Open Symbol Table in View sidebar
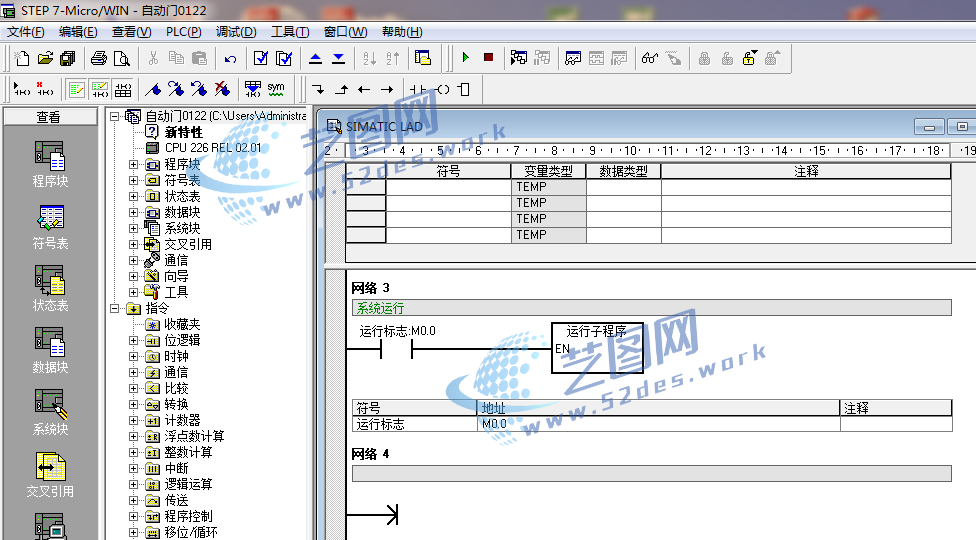The width and height of the screenshot is (976, 540). click(50, 226)
